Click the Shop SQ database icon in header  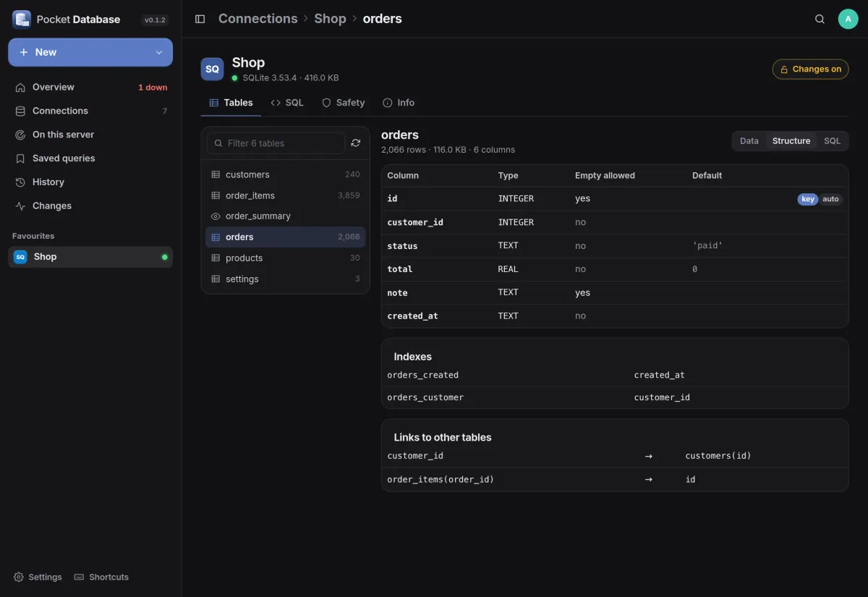coord(212,69)
